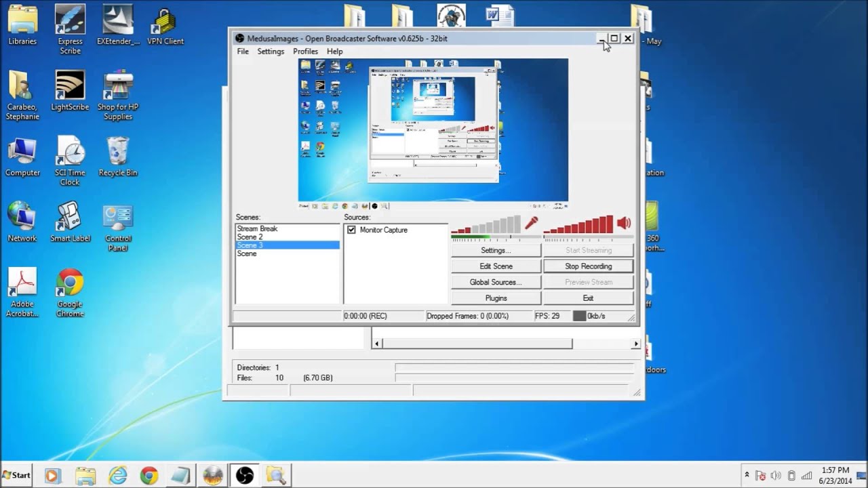Click the folder search icon in the taskbar
The height and width of the screenshot is (488, 868).
[x=276, y=475]
